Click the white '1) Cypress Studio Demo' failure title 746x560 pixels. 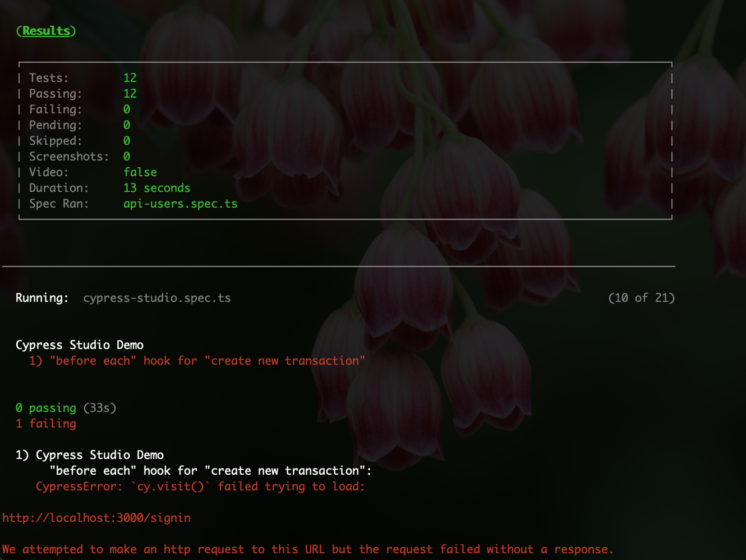[x=90, y=455]
